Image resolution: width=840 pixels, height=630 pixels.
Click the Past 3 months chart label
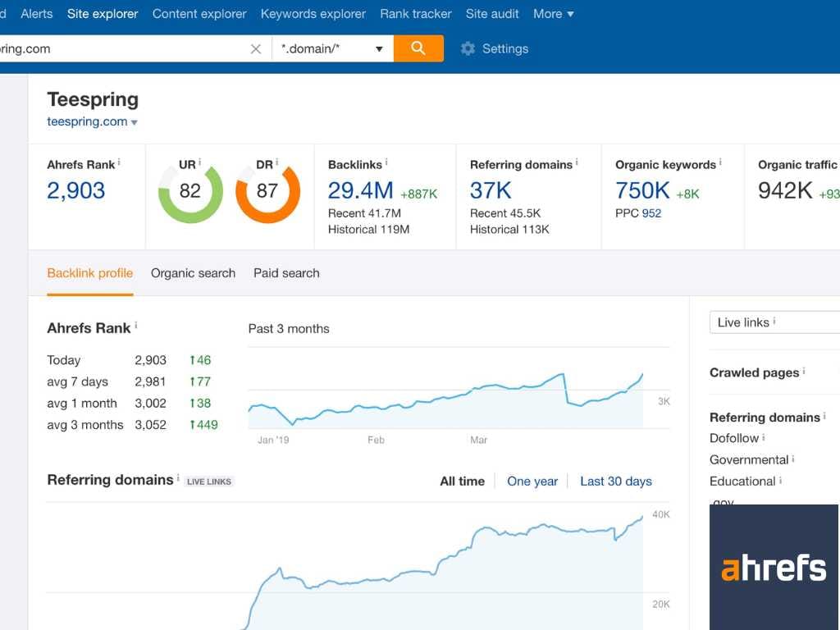289,329
